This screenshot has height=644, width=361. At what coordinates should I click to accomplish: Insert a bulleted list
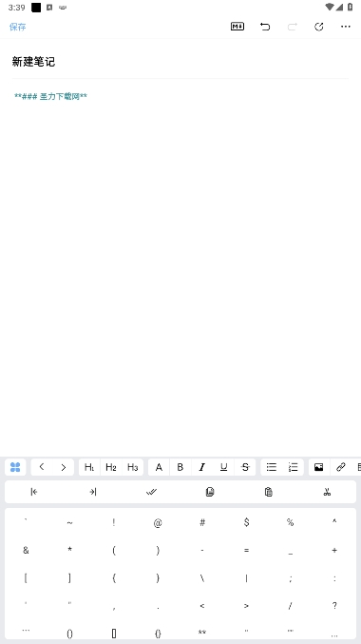(271, 467)
